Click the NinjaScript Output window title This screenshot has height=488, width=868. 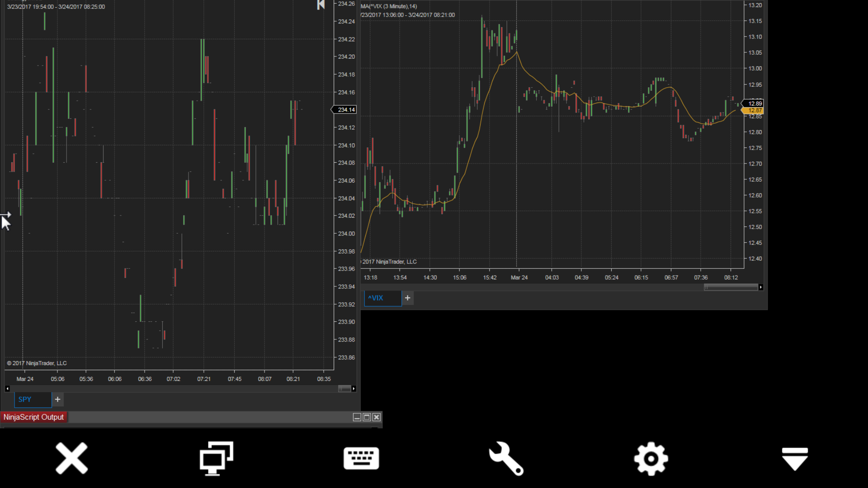(34, 417)
